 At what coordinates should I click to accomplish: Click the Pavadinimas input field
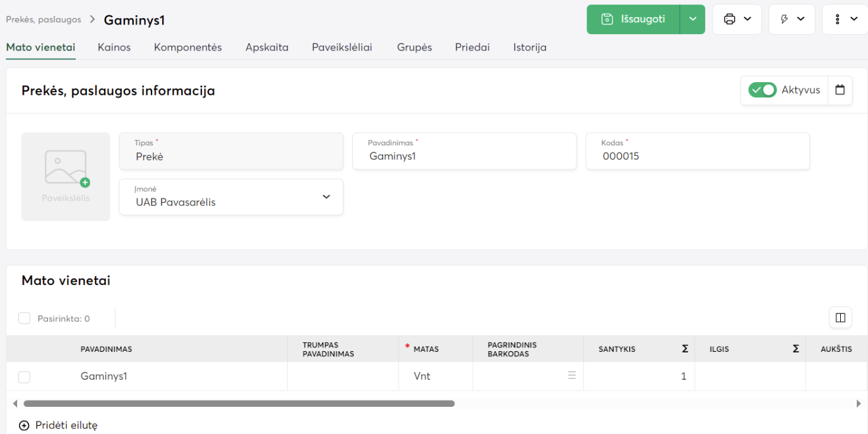[x=464, y=156]
